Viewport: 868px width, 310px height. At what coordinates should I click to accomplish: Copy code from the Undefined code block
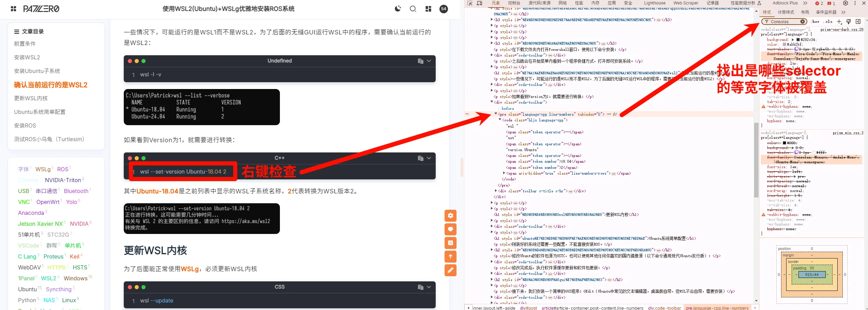pyautogui.click(x=420, y=61)
